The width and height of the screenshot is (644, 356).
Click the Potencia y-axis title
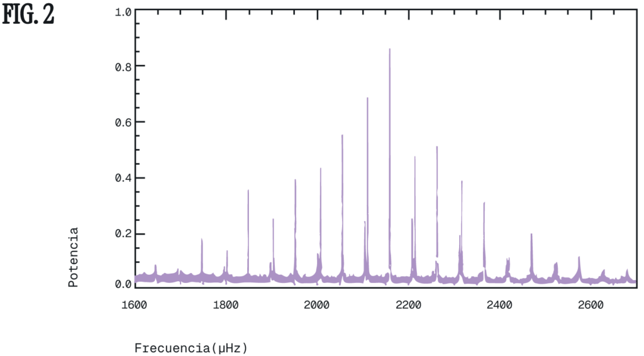coord(74,257)
